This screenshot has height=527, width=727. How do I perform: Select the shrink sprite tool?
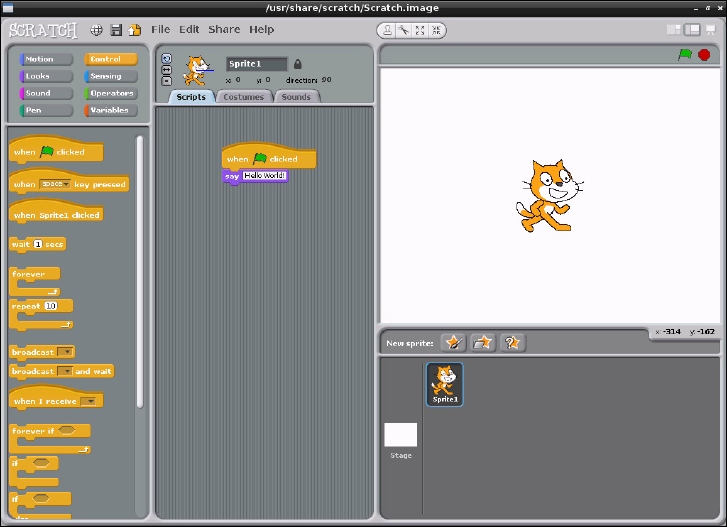[436, 30]
